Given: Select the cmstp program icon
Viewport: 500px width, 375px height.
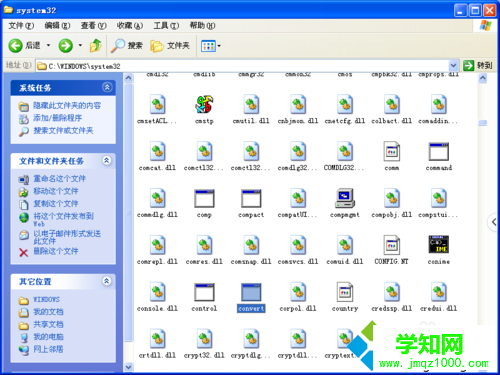Looking at the screenshot, I should point(204,105).
